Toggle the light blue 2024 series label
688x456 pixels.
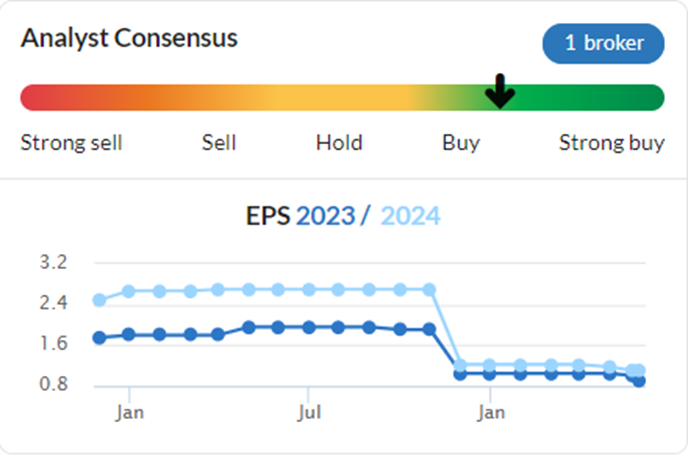410,216
